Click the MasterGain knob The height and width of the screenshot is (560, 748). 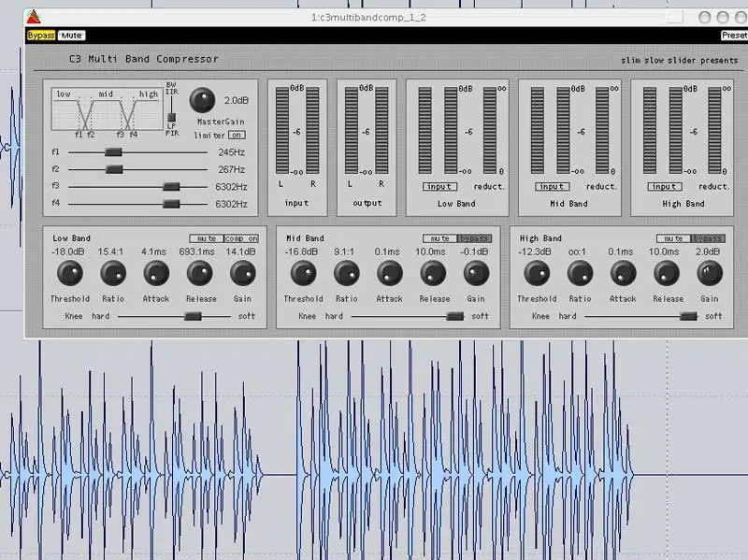pos(202,99)
